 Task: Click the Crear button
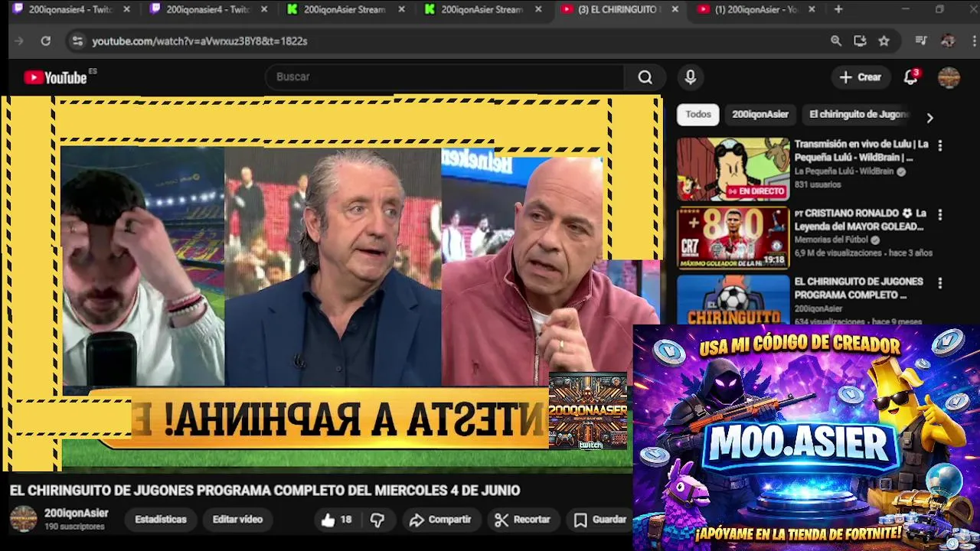coord(860,77)
